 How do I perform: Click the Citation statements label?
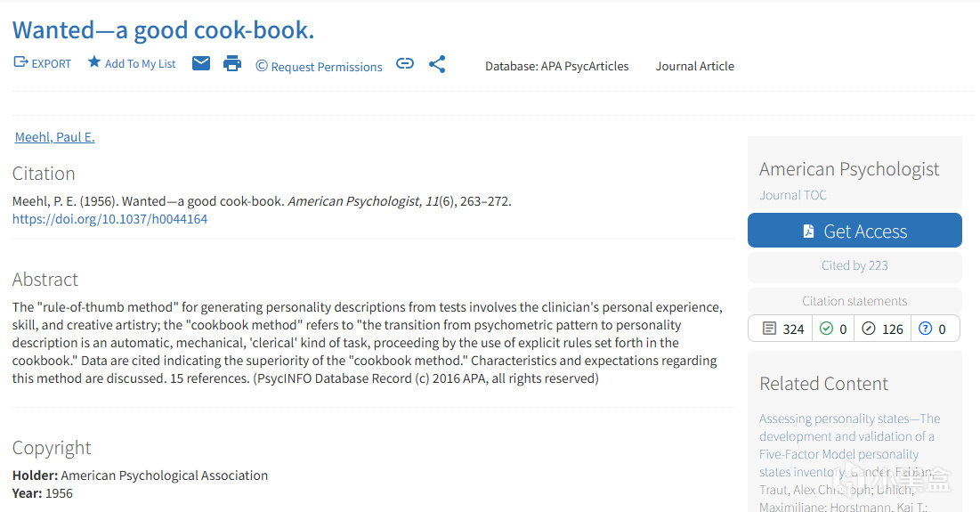(x=854, y=301)
